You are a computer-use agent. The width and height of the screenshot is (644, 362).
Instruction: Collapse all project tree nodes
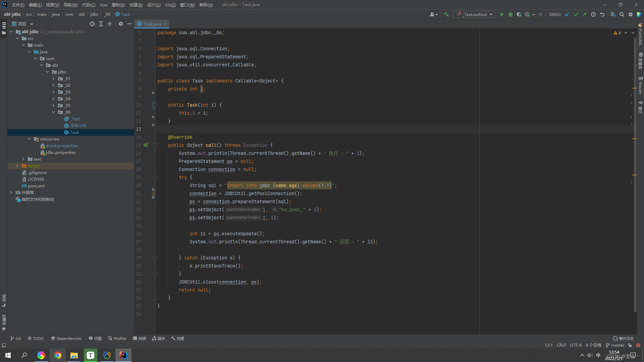(110, 24)
